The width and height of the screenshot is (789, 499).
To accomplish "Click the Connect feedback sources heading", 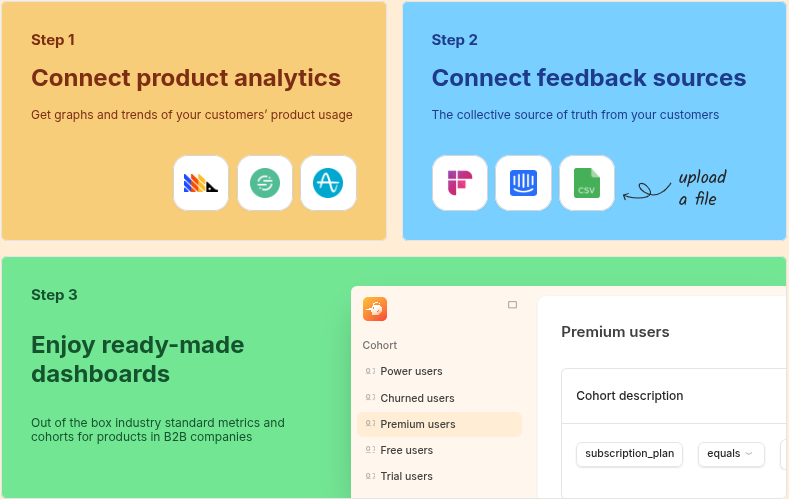I will (589, 78).
